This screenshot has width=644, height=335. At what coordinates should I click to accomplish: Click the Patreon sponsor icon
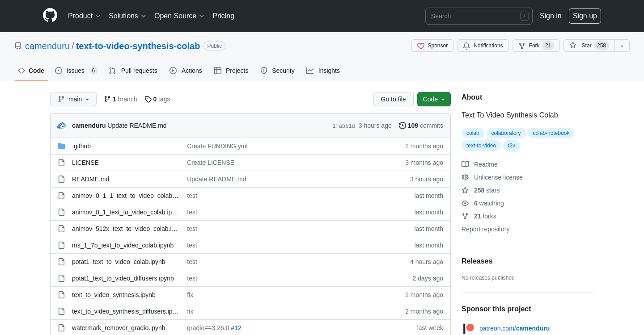[468, 328]
